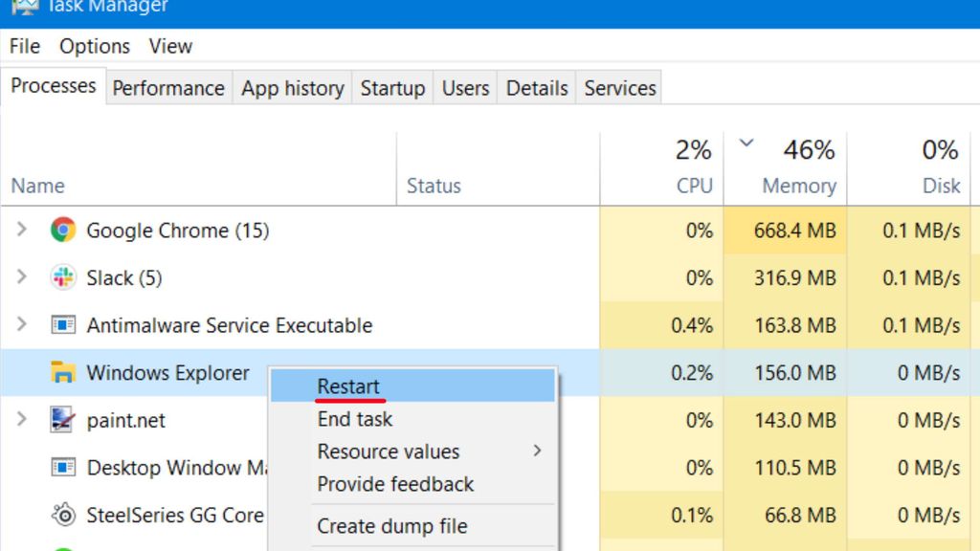Select Provide feedback menu entry
Screen dimensions: 980x551
tap(394, 484)
